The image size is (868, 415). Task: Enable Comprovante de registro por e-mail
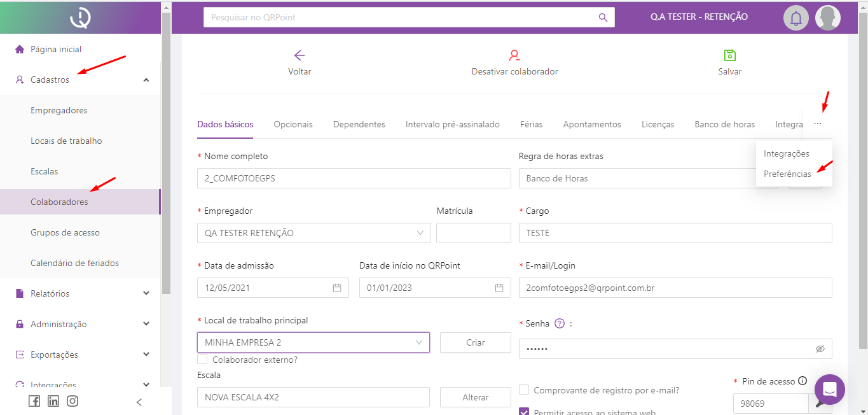[525, 390]
